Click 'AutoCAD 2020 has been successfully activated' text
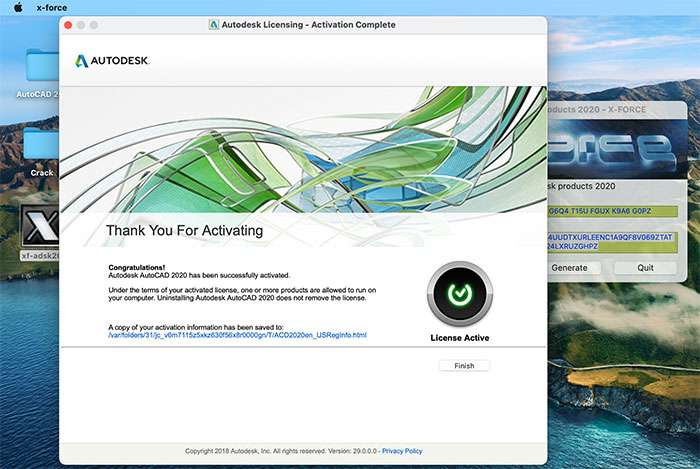700x469 pixels. (x=199, y=275)
